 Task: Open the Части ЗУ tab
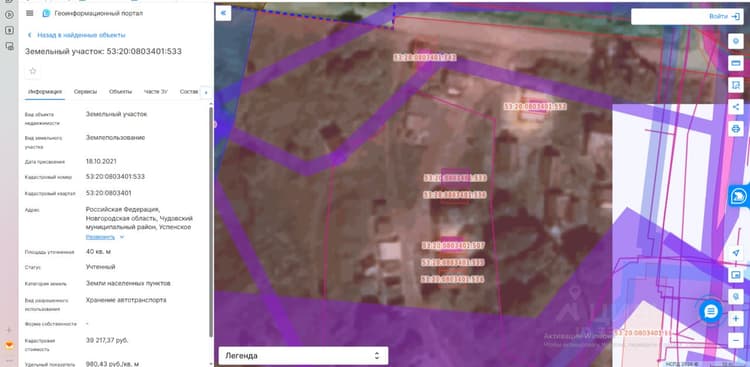coord(156,91)
